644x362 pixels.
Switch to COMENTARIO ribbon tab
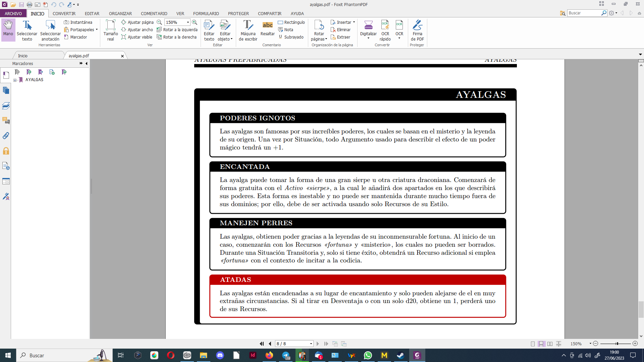click(x=154, y=13)
